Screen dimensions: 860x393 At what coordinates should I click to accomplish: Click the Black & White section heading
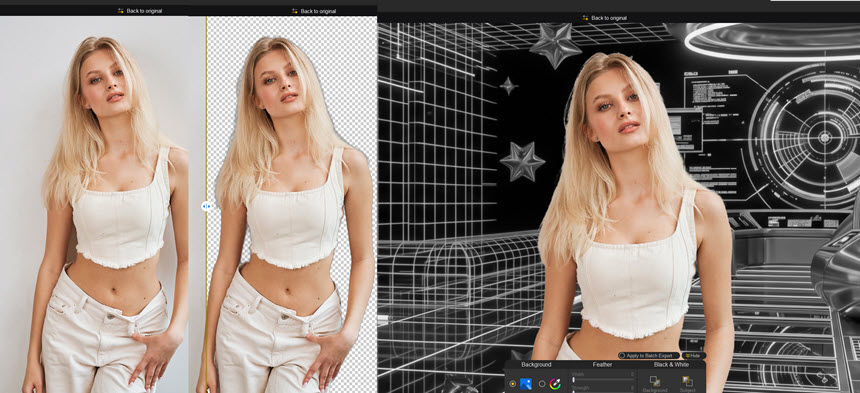tap(671, 364)
